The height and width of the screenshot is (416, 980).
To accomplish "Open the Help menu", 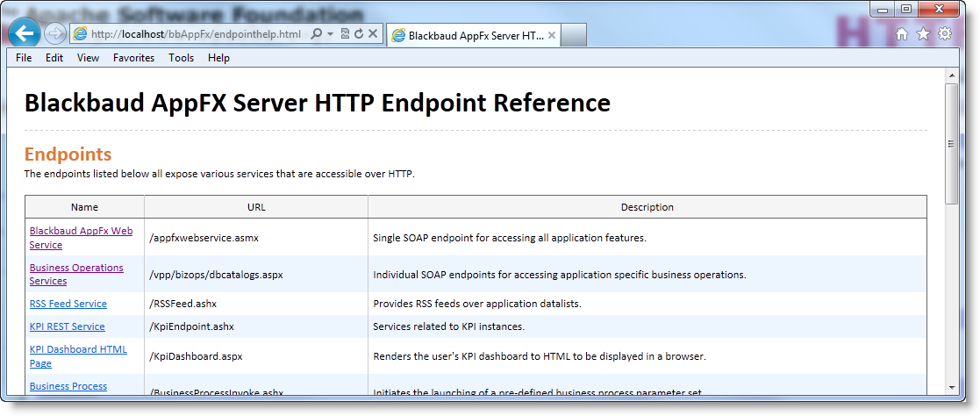I will (218, 58).
